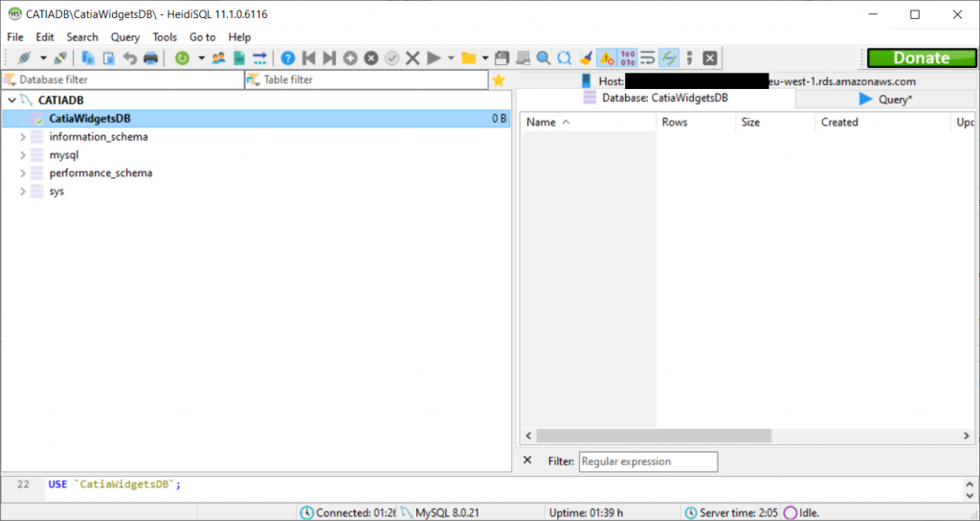
Task: Expand the information_schema database
Action: pyautogui.click(x=23, y=137)
